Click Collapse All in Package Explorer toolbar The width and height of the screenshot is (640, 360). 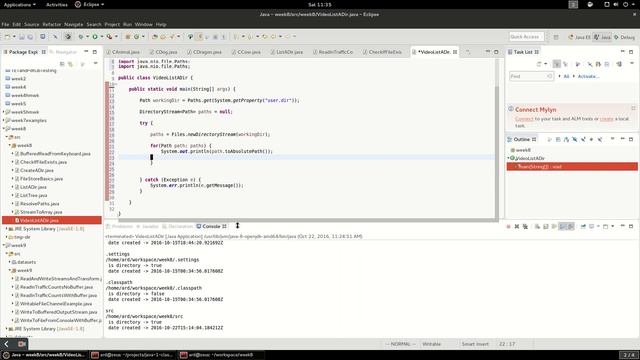tap(62, 64)
